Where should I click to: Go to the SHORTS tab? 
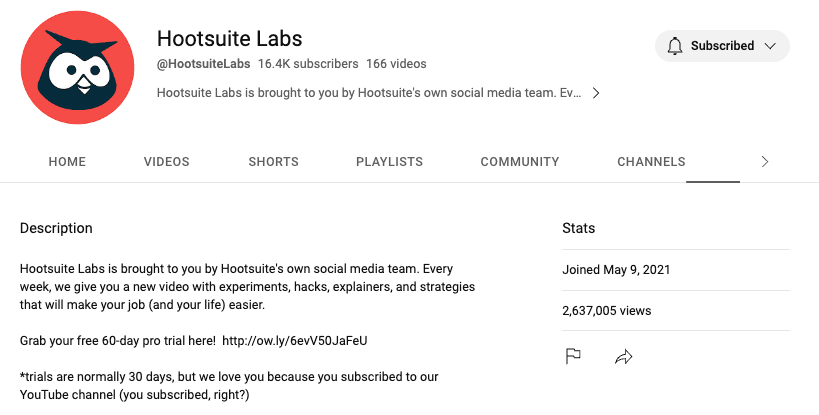pyautogui.click(x=273, y=162)
